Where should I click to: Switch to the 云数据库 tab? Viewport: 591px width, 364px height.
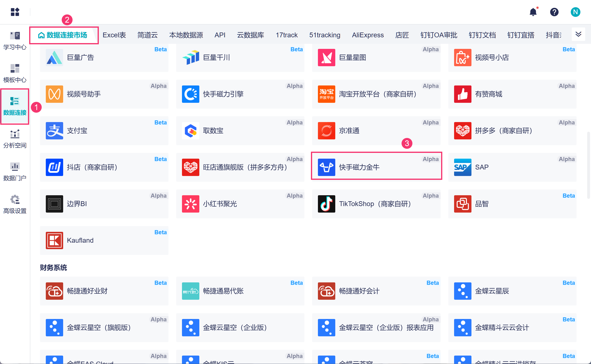click(x=251, y=35)
